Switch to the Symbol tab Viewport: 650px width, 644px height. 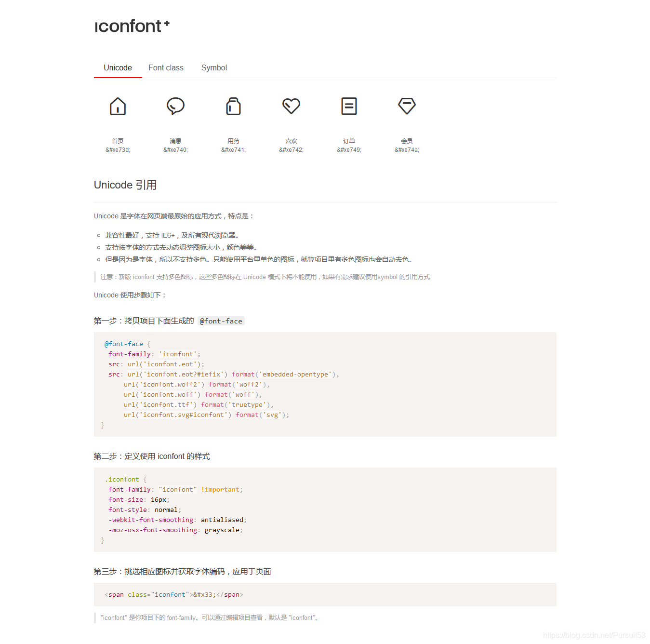tap(214, 68)
